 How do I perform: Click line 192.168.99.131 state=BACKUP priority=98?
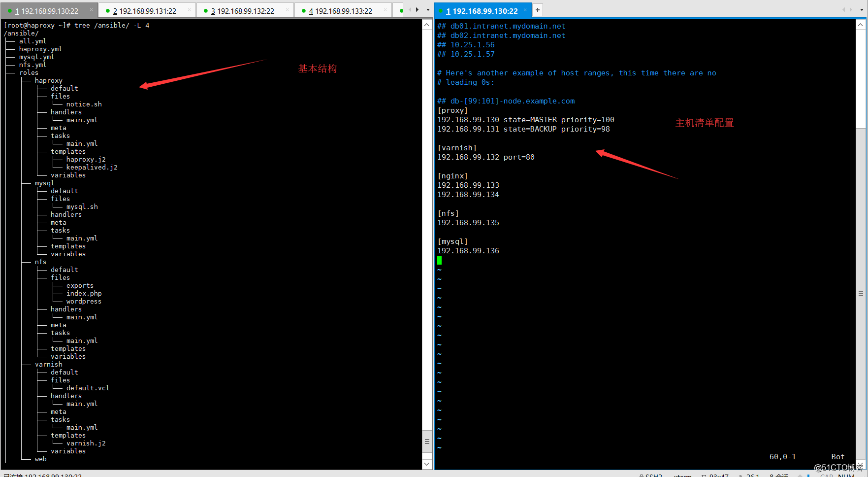click(524, 129)
